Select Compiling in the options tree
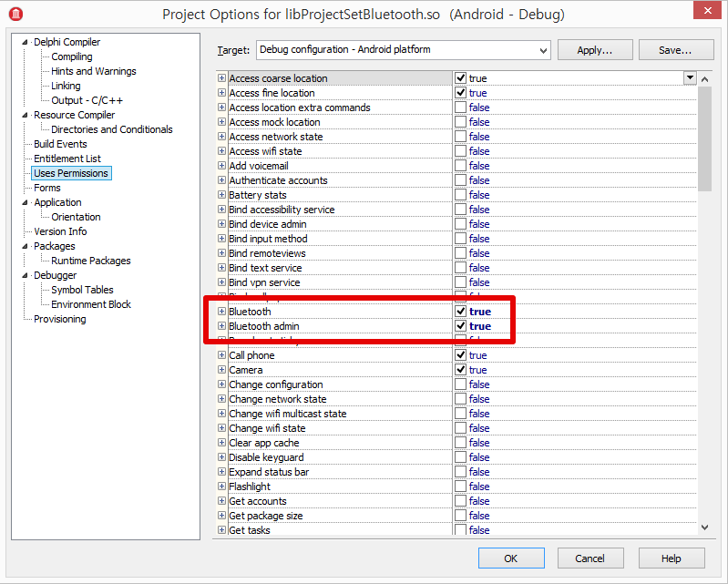The image size is (728, 584). [71, 56]
